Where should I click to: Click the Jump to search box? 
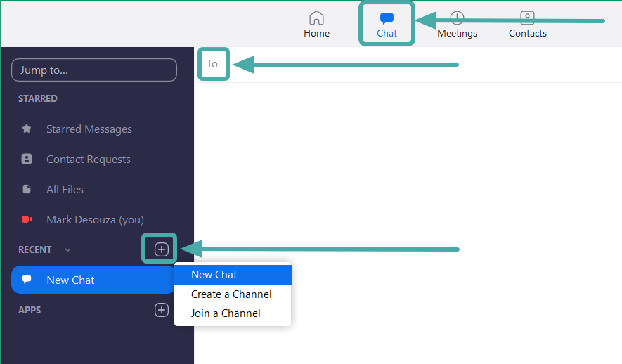tap(93, 70)
